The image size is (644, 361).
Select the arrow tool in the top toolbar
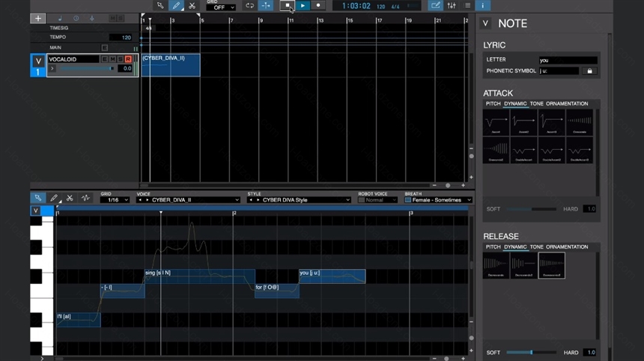pyautogui.click(x=160, y=5)
